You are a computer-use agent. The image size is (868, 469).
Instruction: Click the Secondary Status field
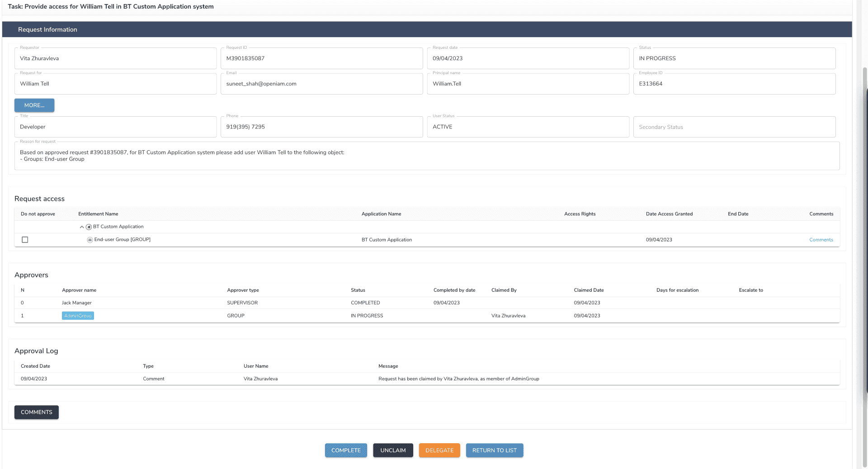pyautogui.click(x=734, y=127)
